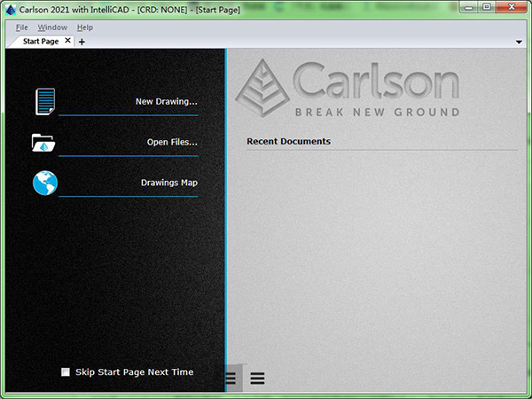The width and height of the screenshot is (532, 399).
Task: Select the Start Page tab
Action: (42, 41)
